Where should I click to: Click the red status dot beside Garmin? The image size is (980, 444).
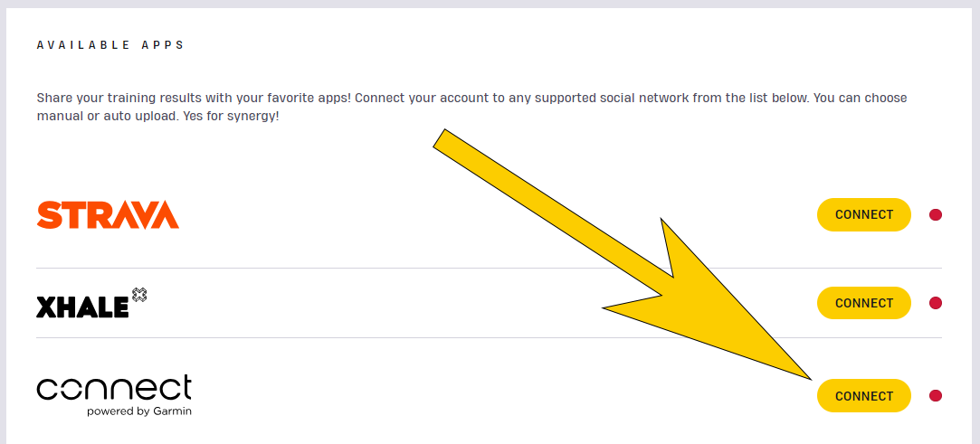point(936,395)
